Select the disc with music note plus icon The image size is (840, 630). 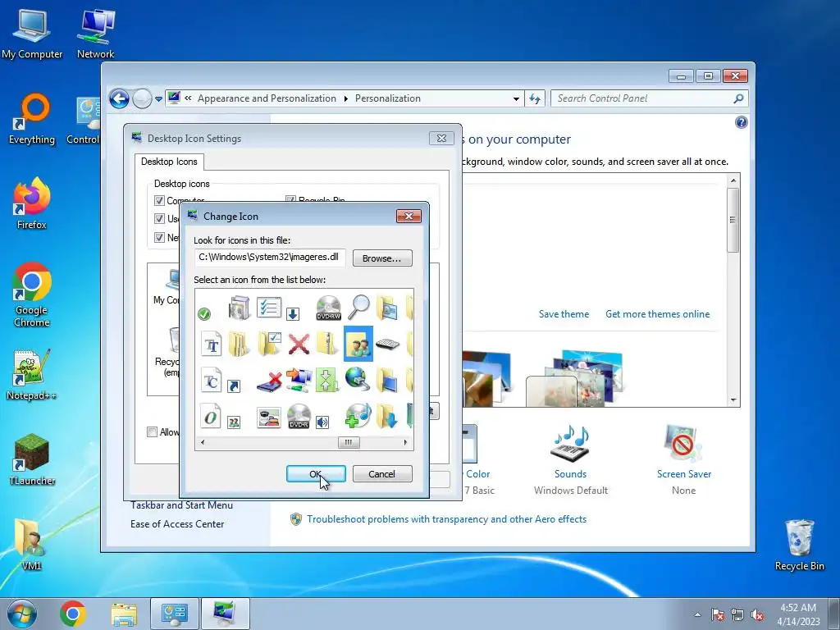click(x=358, y=416)
